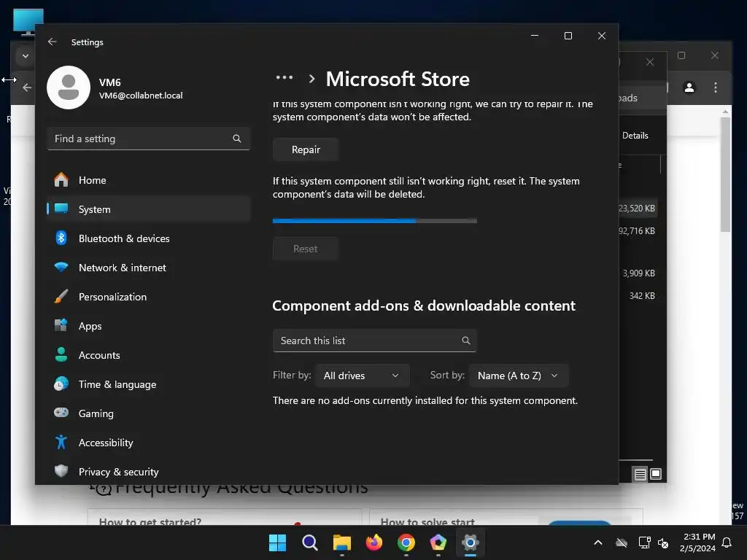Screen dimensions: 747x560
Task: Click 92,716 KB size entry in Explorer
Action: point(637,231)
